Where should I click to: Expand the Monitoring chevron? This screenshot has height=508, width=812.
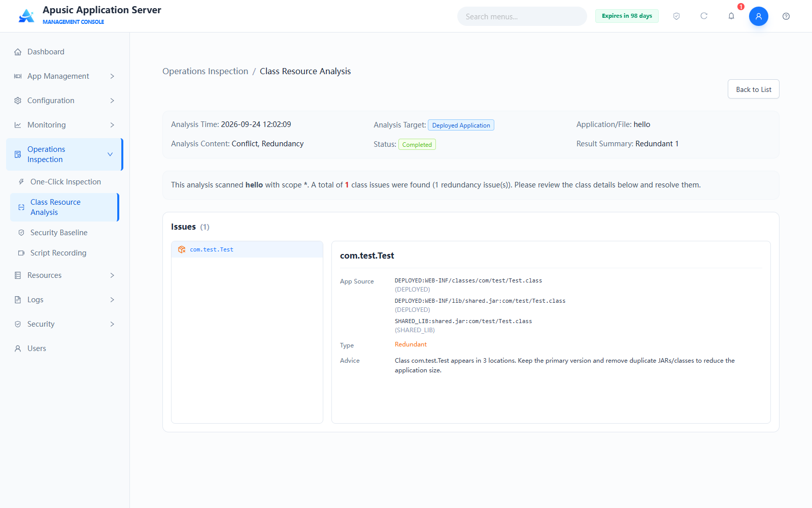click(x=112, y=125)
